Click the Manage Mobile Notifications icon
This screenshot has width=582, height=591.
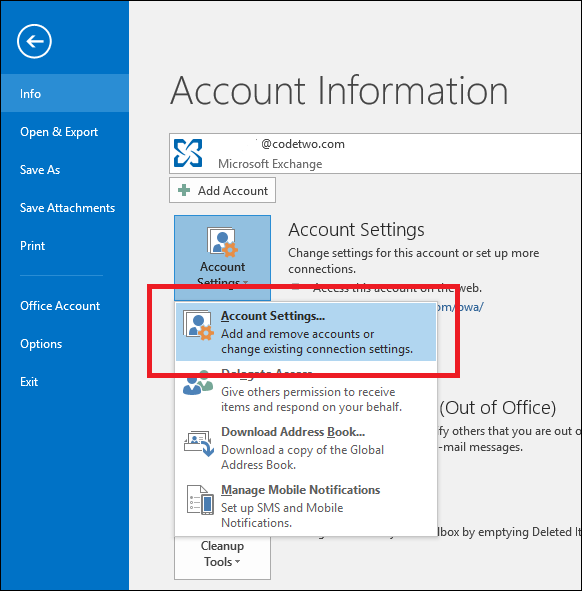tap(200, 500)
